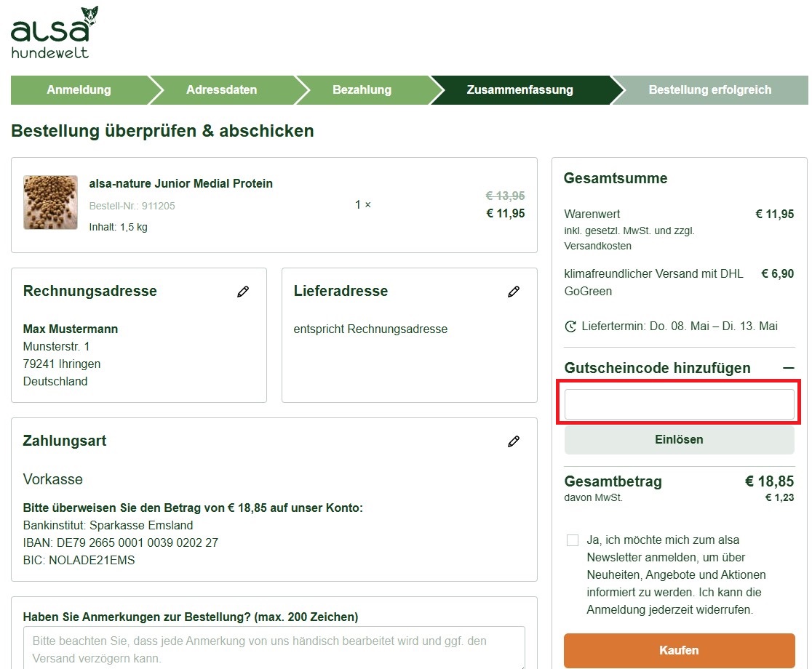Click the IBAN: DE79 2665 0001 0039 0202 27 line

pos(121,542)
